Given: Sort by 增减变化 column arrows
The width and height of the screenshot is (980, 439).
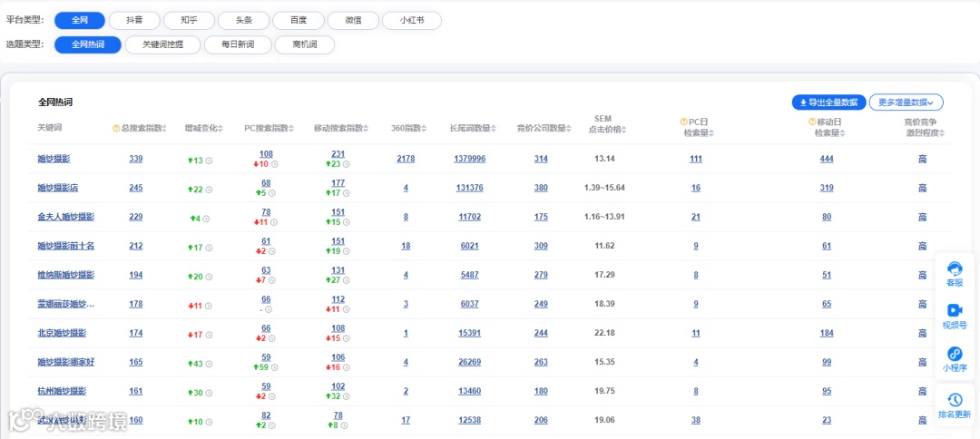Looking at the screenshot, I should (220, 129).
